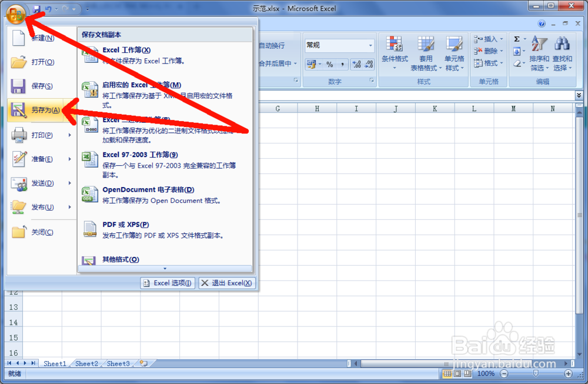The image size is (588, 384).
Task: Click the Clear eraser icon
Action: coord(517,64)
